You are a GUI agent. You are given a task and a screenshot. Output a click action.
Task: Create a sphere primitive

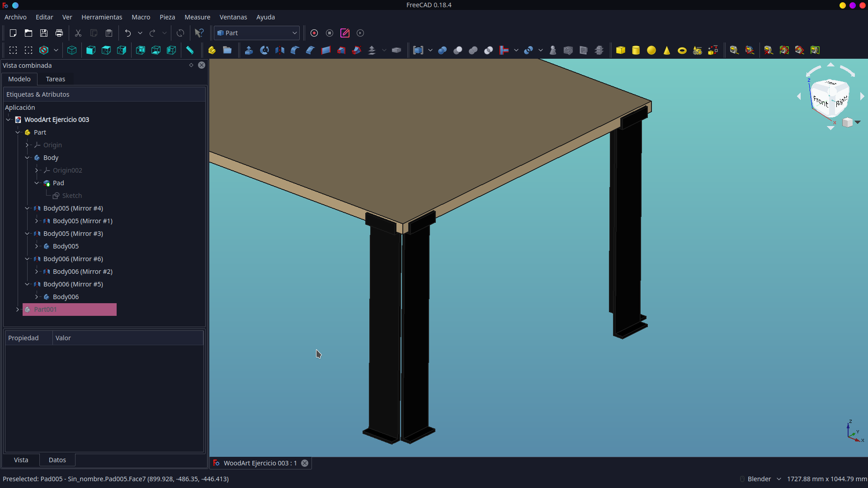651,50
